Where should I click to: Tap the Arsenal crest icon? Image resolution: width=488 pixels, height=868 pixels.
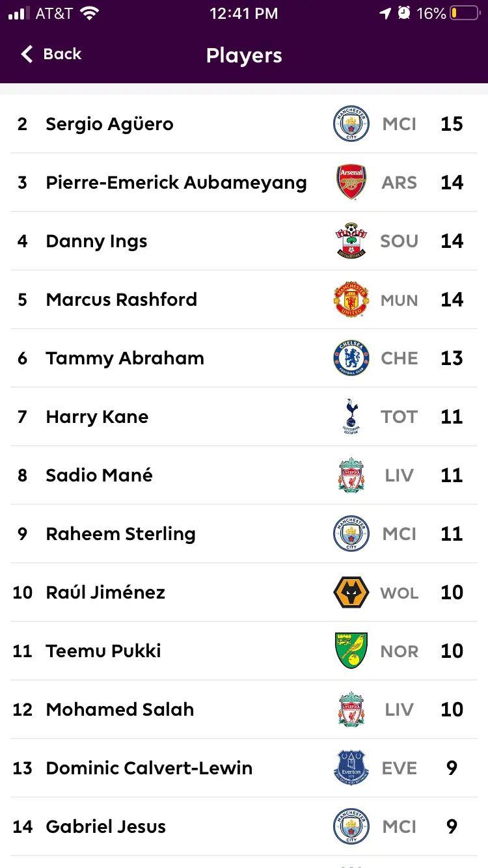(351, 182)
